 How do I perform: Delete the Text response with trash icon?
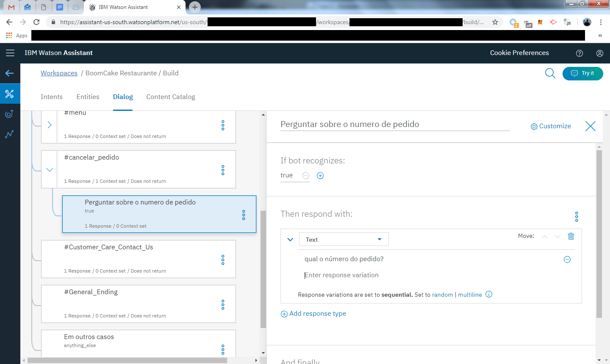(571, 236)
